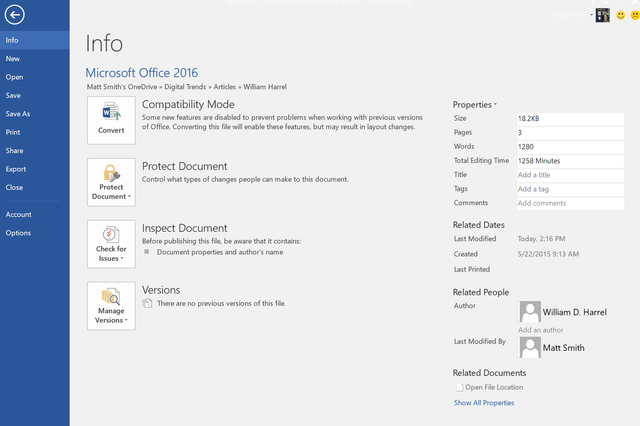The image size is (640, 426).
Task: Click the Inspect Document heading
Action: (184, 228)
